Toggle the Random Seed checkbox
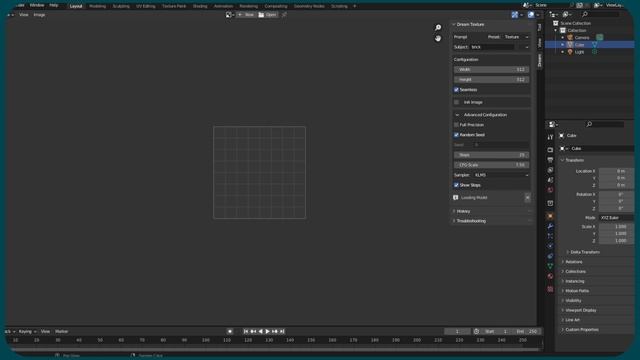This screenshot has width=640, height=360. click(456, 135)
